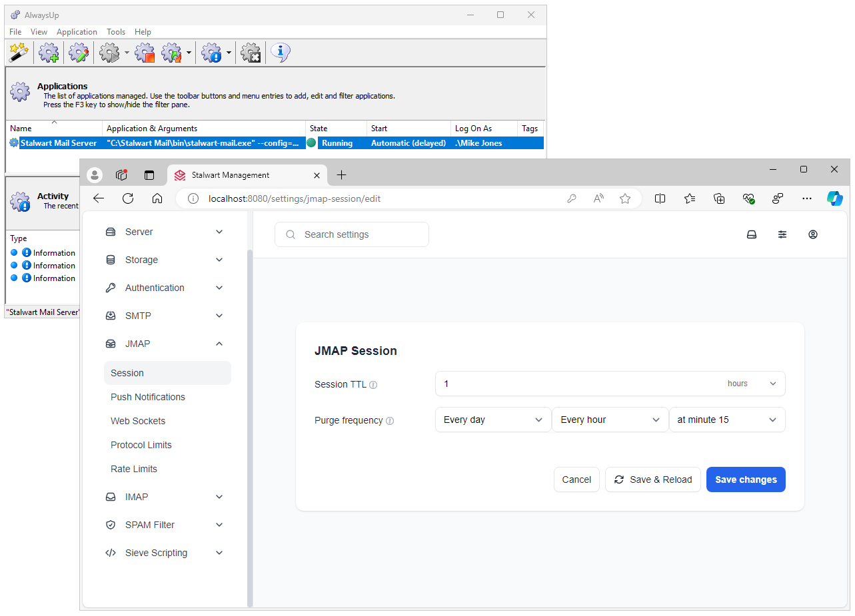Add page to favorites with star icon
The width and height of the screenshot is (855, 616).
pos(625,198)
